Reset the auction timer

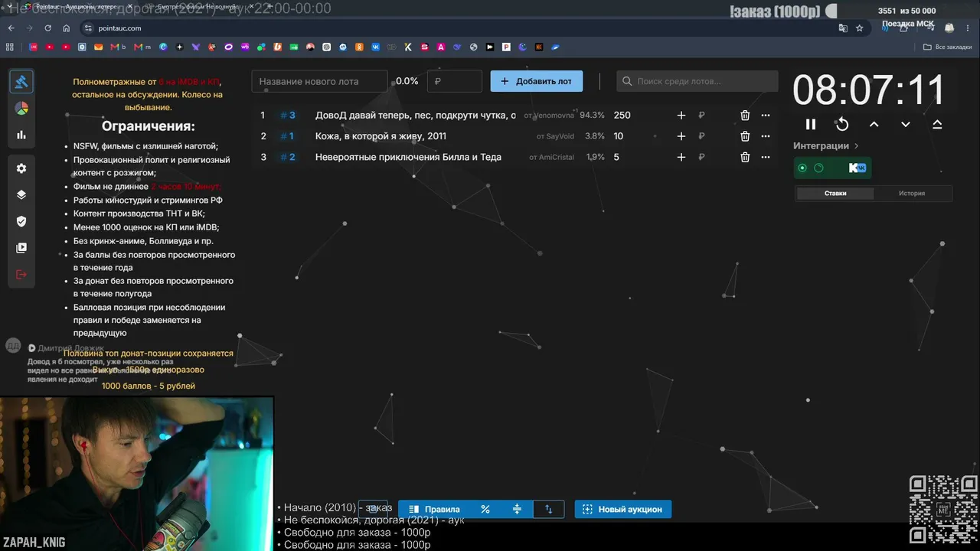click(x=842, y=124)
